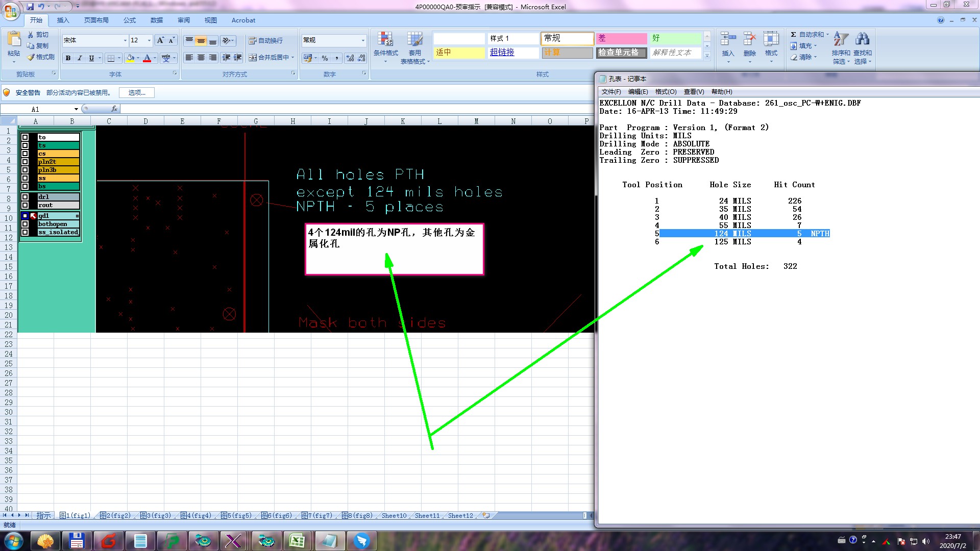Click the 选项... security warning button
Screen dimensions: 980x551
(137, 93)
